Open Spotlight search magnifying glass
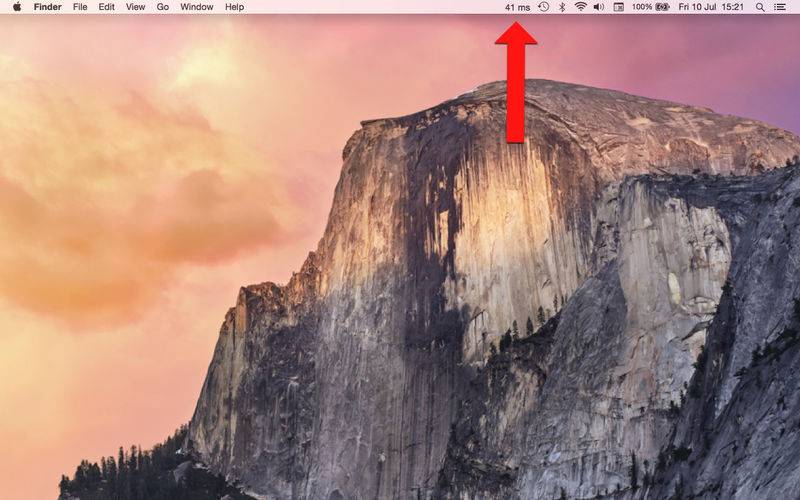 [x=760, y=7]
